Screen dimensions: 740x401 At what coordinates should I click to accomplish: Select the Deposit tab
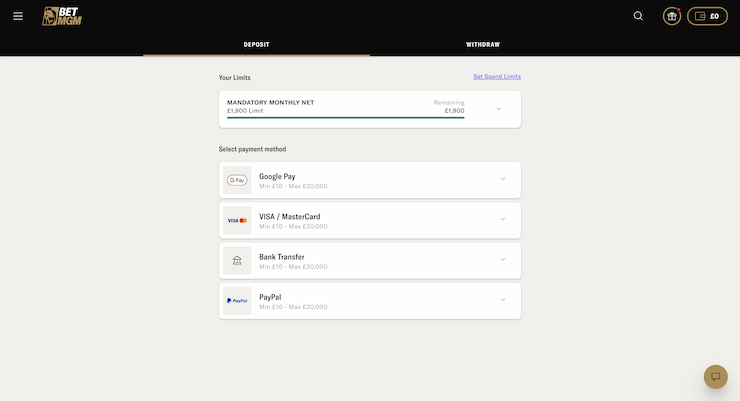[x=256, y=45]
